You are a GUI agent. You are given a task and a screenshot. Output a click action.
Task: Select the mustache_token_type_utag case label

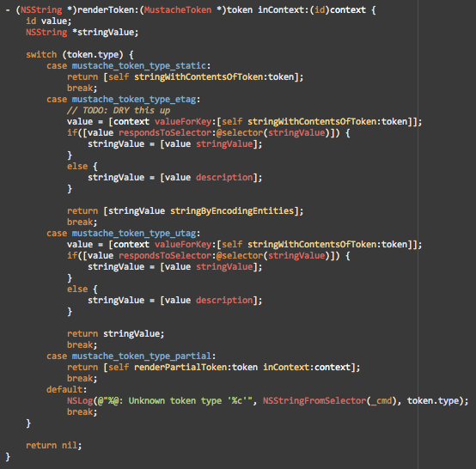pyautogui.click(x=134, y=234)
